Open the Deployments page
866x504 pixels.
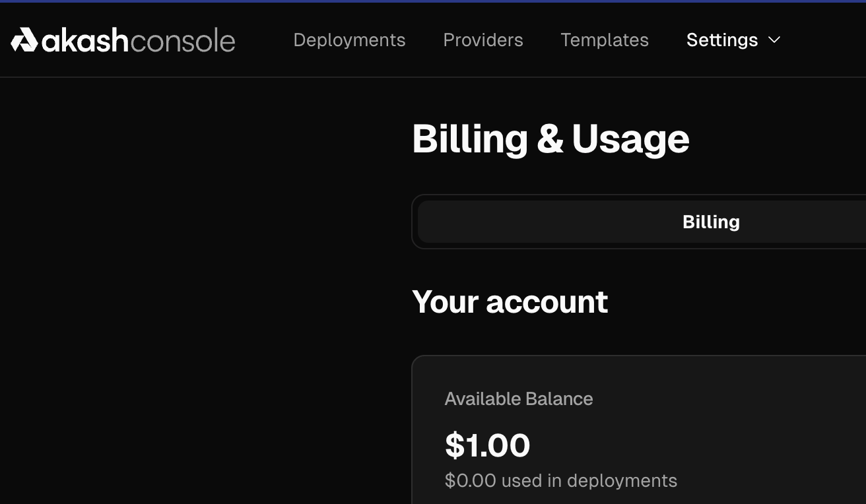coord(349,40)
